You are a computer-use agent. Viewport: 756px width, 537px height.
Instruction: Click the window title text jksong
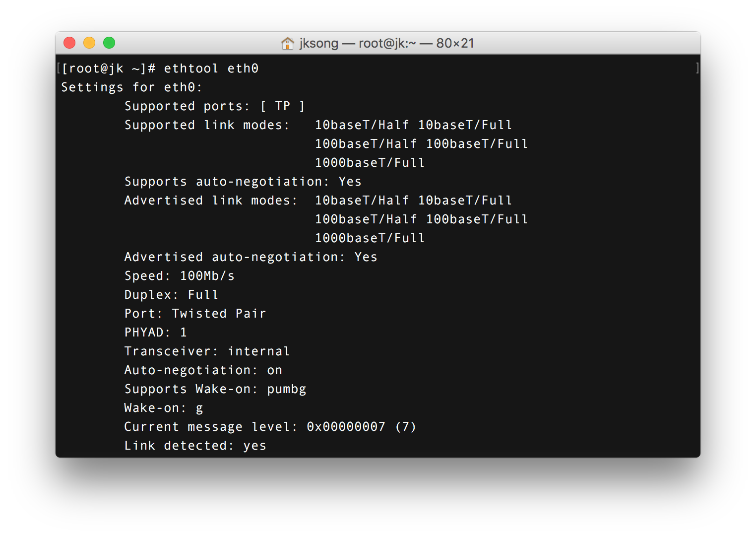click(x=318, y=44)
